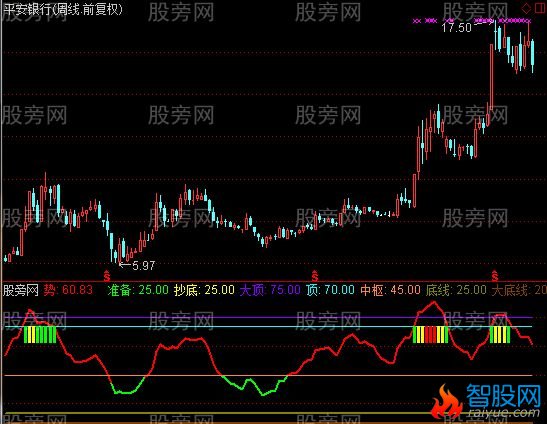
Task: Click the middle red S marker under the chart
Action: tap(315, 276)
